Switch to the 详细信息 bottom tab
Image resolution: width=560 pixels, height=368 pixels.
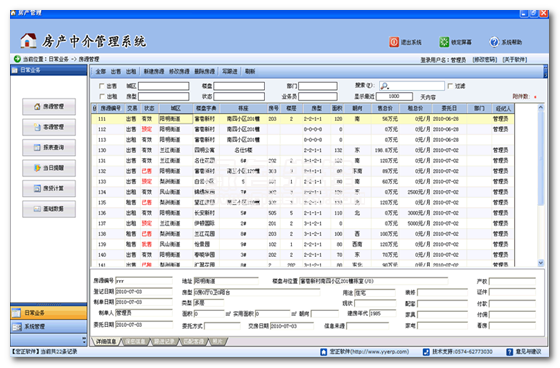pyautogui.click(x=106, y=342)
